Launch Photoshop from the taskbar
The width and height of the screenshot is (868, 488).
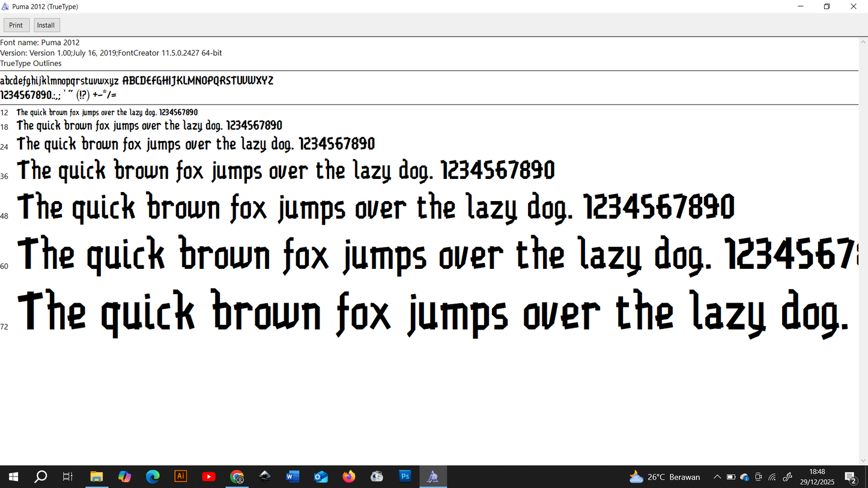[405, 477]
